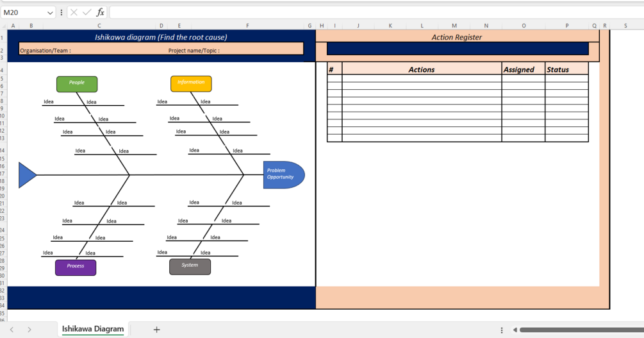Cancel the entry with the X icon
The height and width of the screenshot is (338, 644).
tap(74, 12)
